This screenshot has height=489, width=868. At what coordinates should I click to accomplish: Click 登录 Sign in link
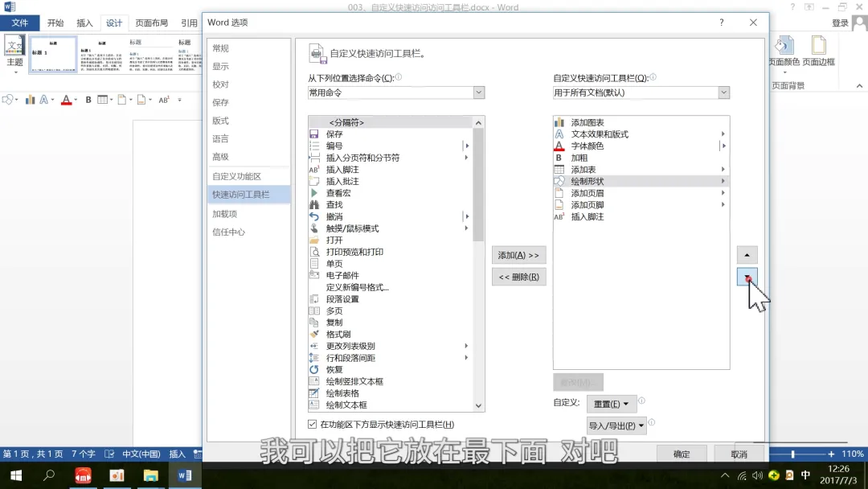841,23
